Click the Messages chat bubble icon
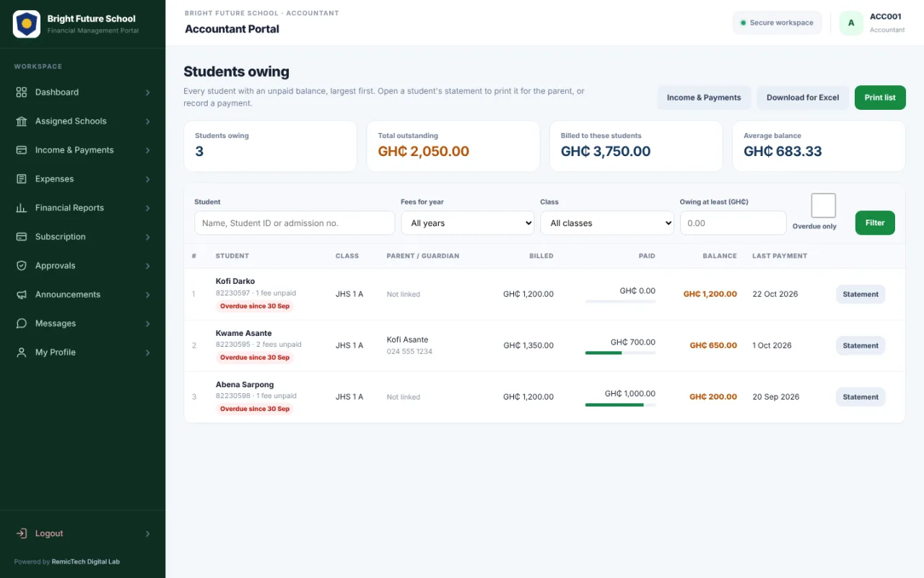This screenshot has width=924, height=578. [22, 324]
